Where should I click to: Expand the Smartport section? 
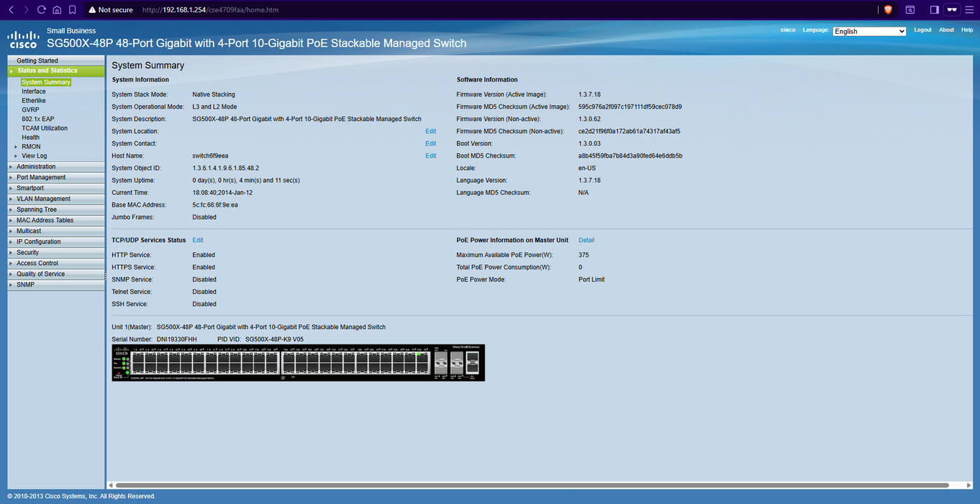point(56,188)
